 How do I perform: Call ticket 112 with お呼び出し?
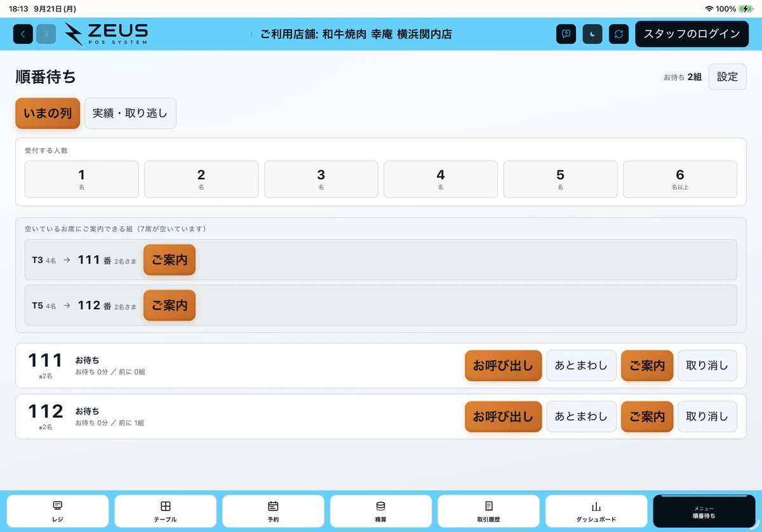[503, 416]
